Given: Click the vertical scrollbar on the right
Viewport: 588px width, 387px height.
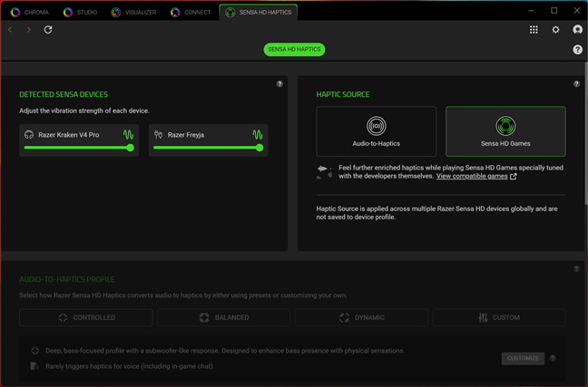Looking at the screenshot, I should pyautogui.click(x=586, y=133).
